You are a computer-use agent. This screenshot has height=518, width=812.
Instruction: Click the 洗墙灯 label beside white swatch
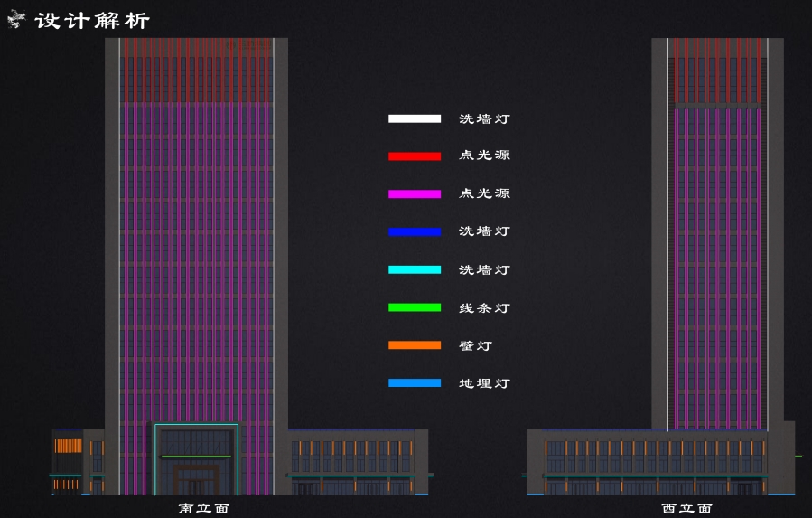pyautogui.click(x=484, y=118)
